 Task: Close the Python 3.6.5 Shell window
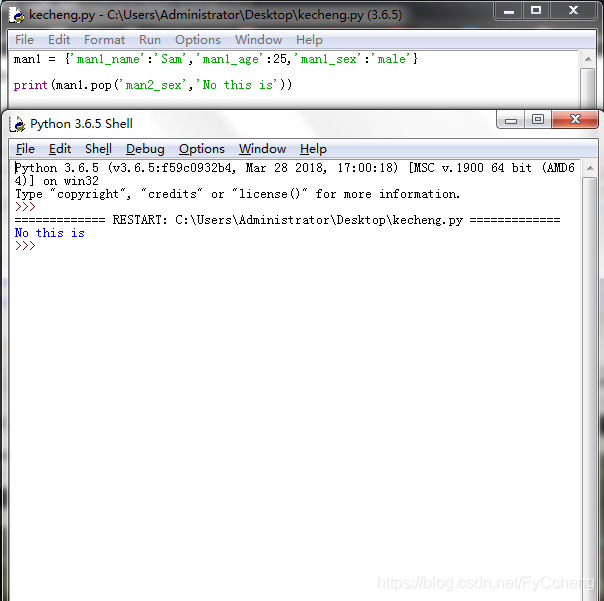click(575, 119)
